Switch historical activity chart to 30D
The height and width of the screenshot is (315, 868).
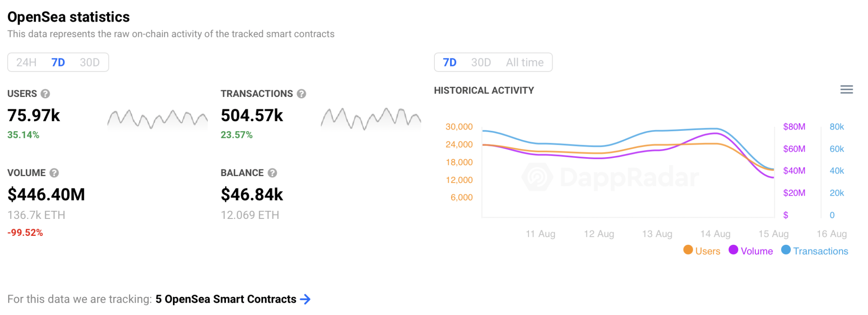click(x=481, y=63)
